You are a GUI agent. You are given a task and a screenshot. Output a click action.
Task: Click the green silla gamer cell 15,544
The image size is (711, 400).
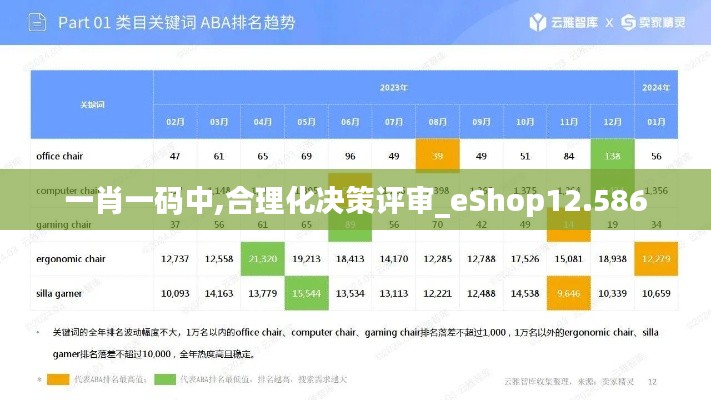[x=307, y=293]
